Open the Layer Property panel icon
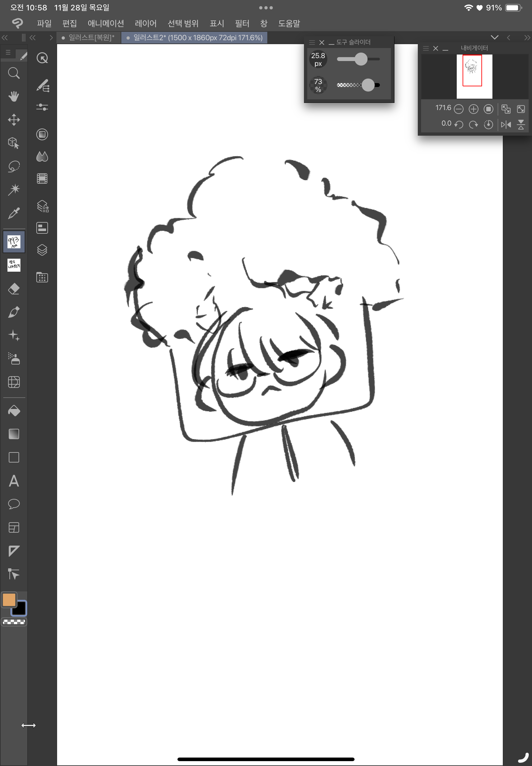 pyautogui.click(x=42, y=228)
